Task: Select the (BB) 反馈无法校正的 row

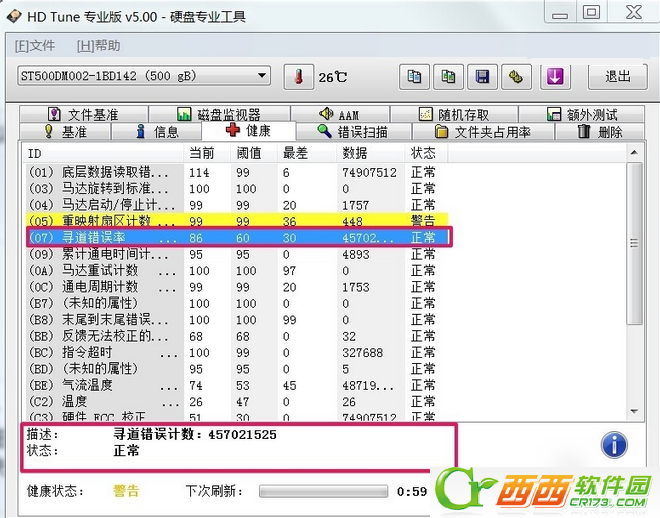Action: [x=237, y=336]
